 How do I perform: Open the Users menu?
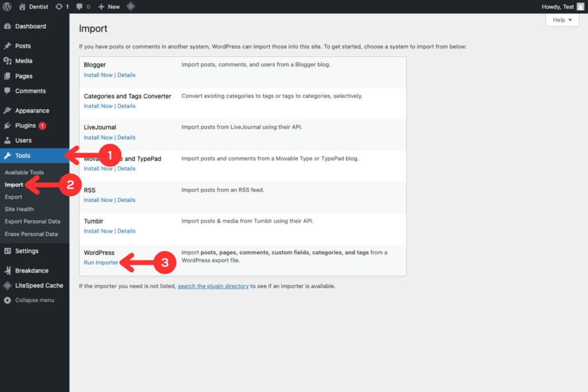[x=23, y=141]
